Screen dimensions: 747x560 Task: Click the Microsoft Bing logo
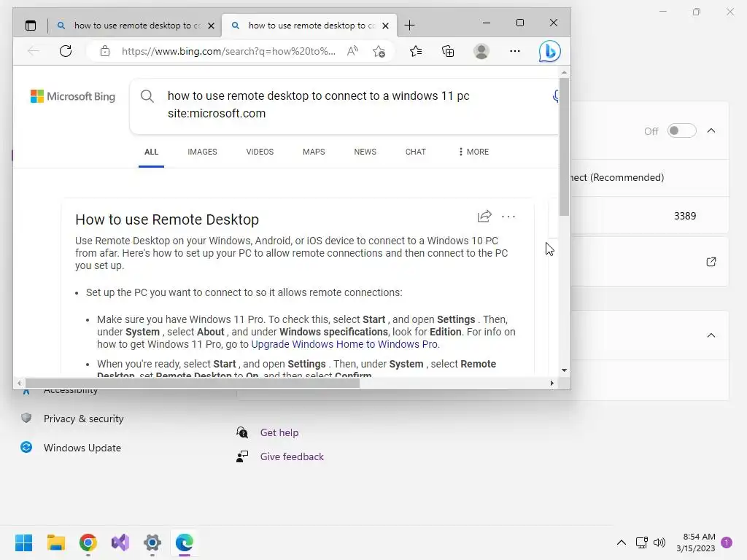point(73,96)
